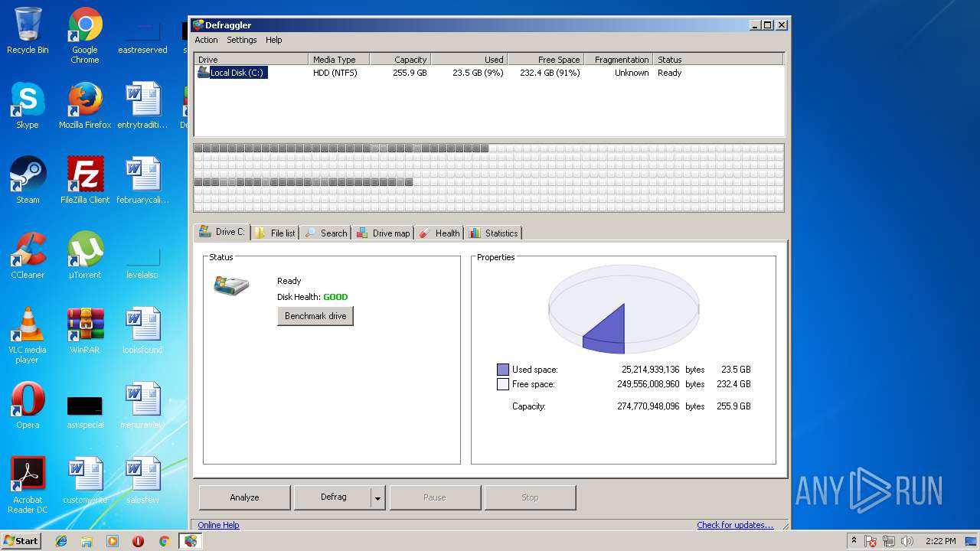Sort by the Capacity column header
980x551 pixels.
coord(400,59)
